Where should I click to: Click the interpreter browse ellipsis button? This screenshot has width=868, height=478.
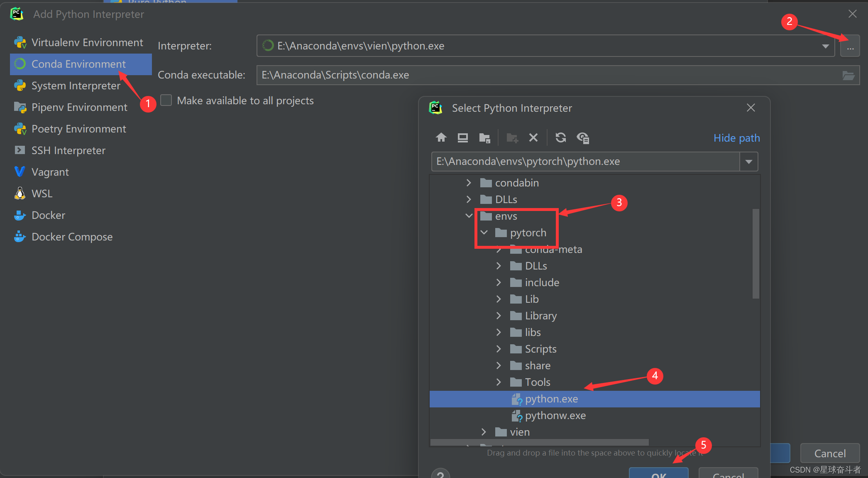pyautogui.click(x=850, y=46)
